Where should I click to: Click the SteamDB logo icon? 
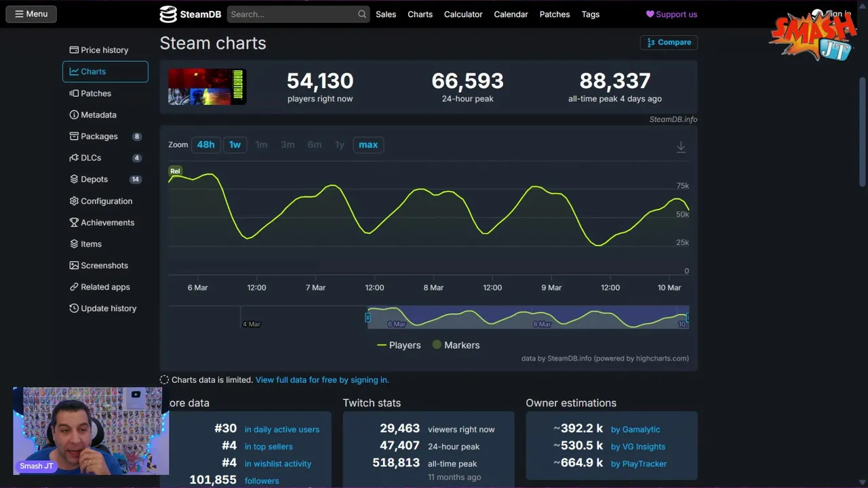pos(168,14)
